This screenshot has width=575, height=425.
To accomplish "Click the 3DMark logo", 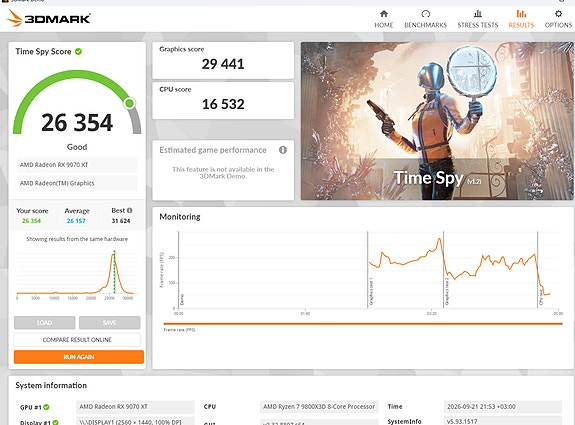I will tap(49, 18).
